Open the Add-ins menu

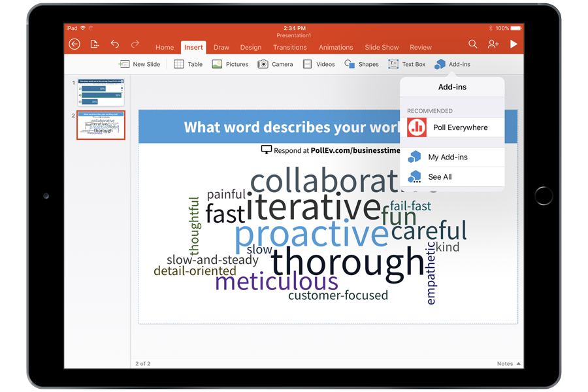coord(453,64)
